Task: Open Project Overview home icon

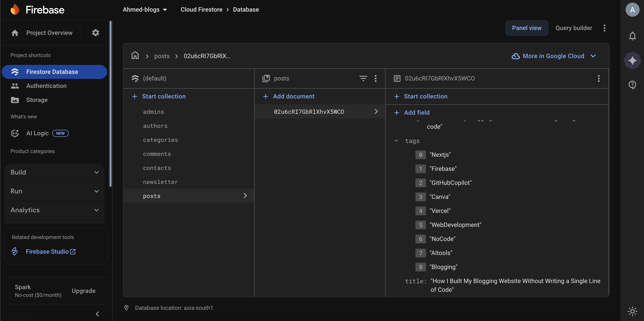Action: pos(15,33)
